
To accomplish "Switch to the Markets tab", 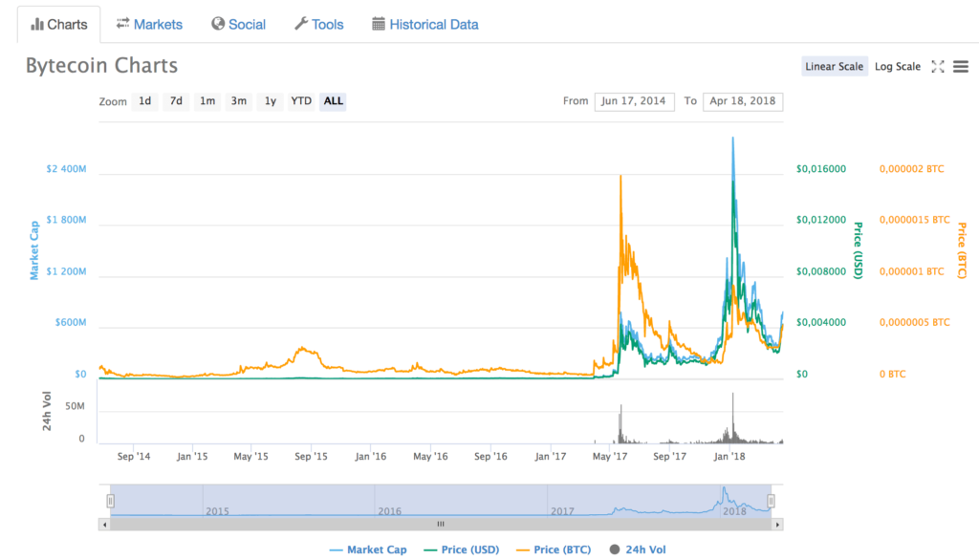I will click(x=149, y=24).
